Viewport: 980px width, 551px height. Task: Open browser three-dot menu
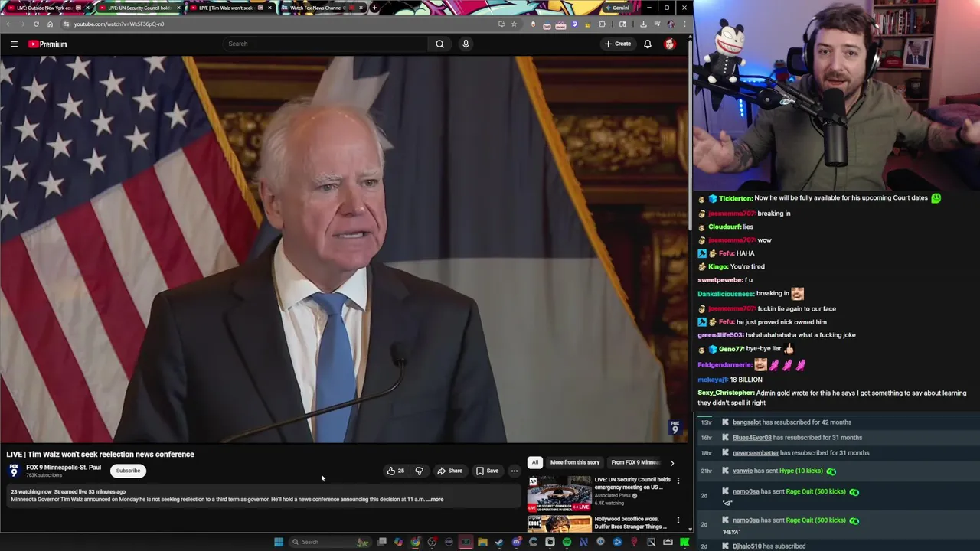(684, 24)
